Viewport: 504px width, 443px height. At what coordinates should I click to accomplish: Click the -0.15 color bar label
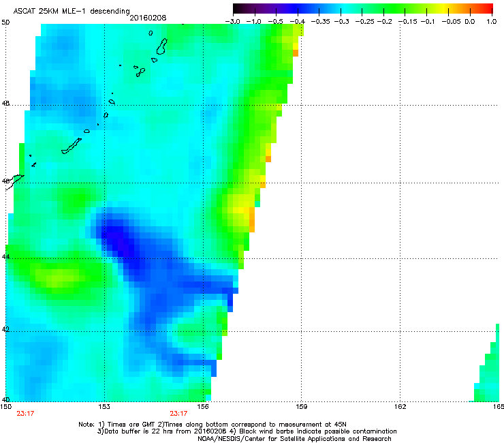[407, 22]
